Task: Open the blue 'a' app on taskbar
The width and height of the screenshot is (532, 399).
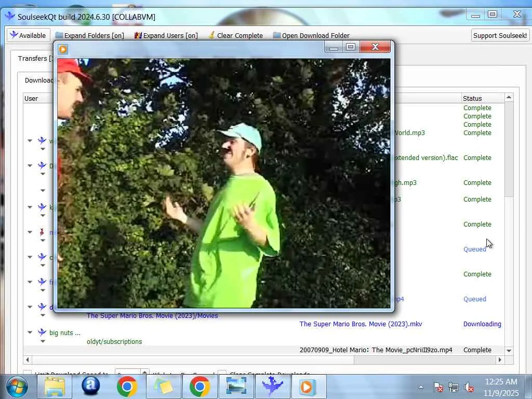Action: pyautogui.click(x=90, y=386)
